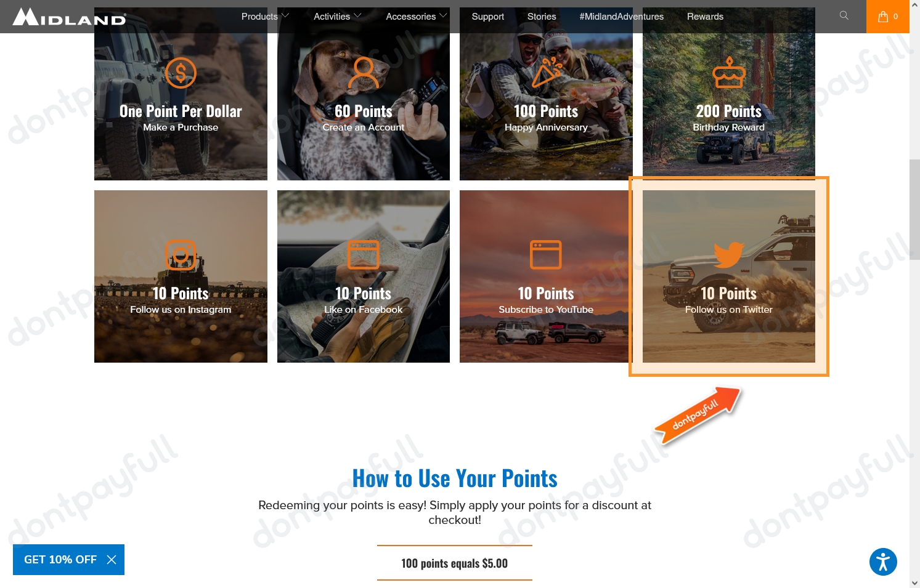This screenshot has width=920, height=588.
Task: Go to the Rewards page
Action: click(x=705, y=17)
